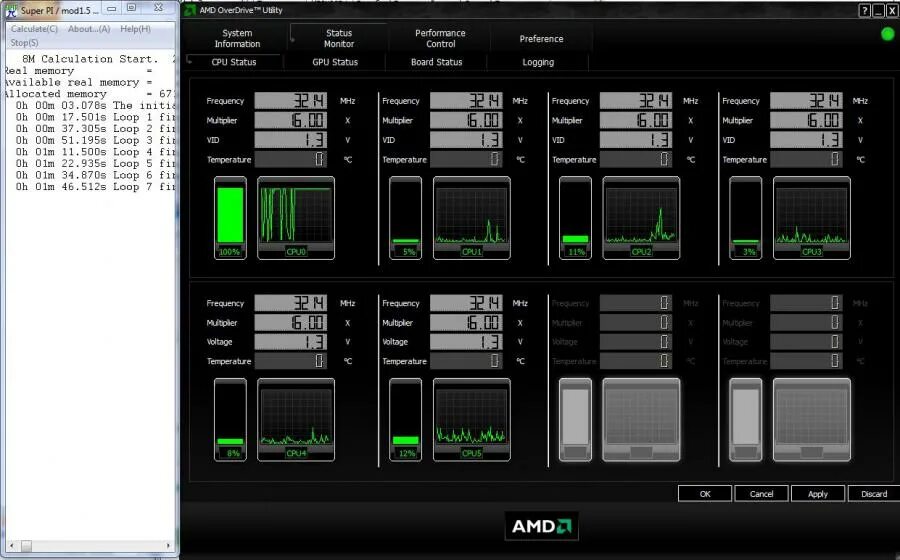Click the CPU5 12% load bar
The image size is (900, 560).
[405, 419]
